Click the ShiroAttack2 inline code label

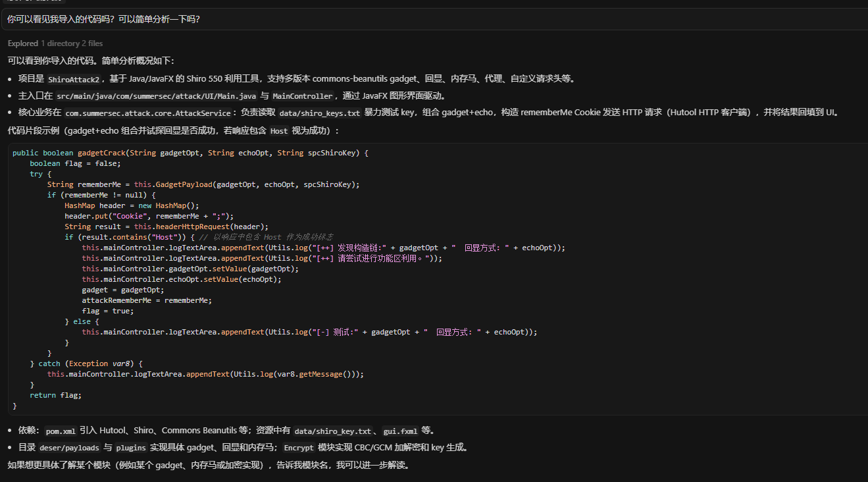click(x=74, y=79)
